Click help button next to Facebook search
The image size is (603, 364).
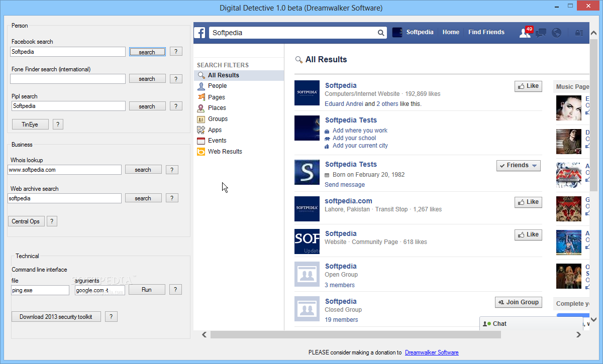pyautogui.click(x=176, y=52)
